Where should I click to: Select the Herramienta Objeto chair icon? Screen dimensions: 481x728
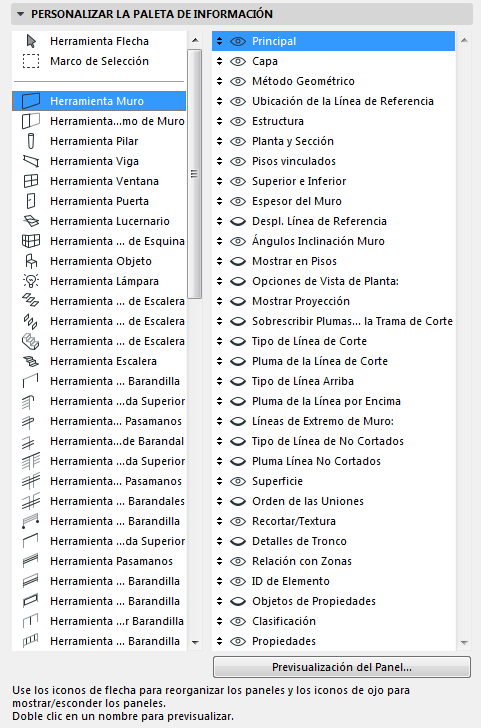pos(31,260)
